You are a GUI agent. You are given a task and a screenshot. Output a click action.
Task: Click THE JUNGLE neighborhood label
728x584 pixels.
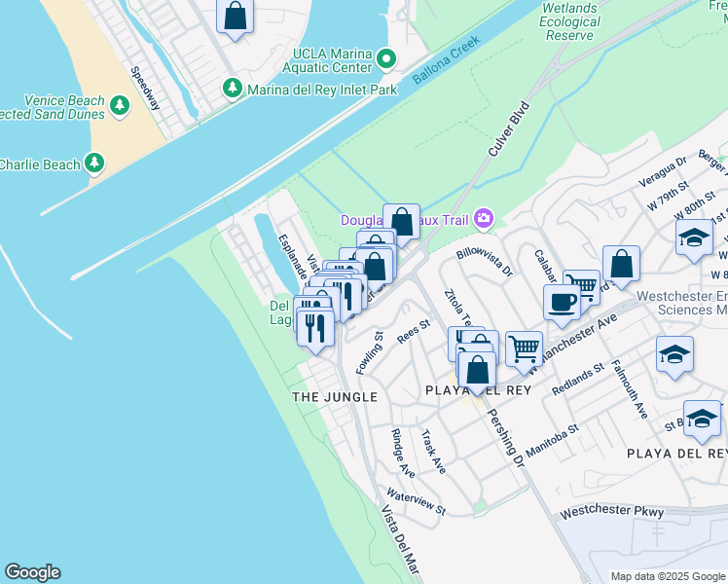click(x=335, y=397)
